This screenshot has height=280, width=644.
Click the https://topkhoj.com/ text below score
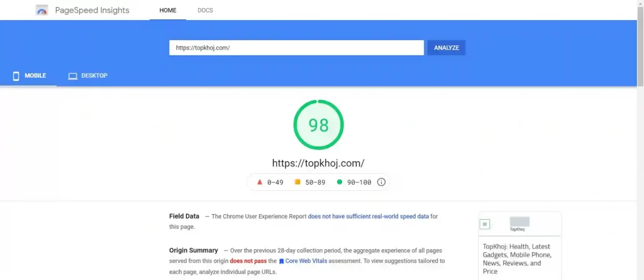(x=318, y=163)
